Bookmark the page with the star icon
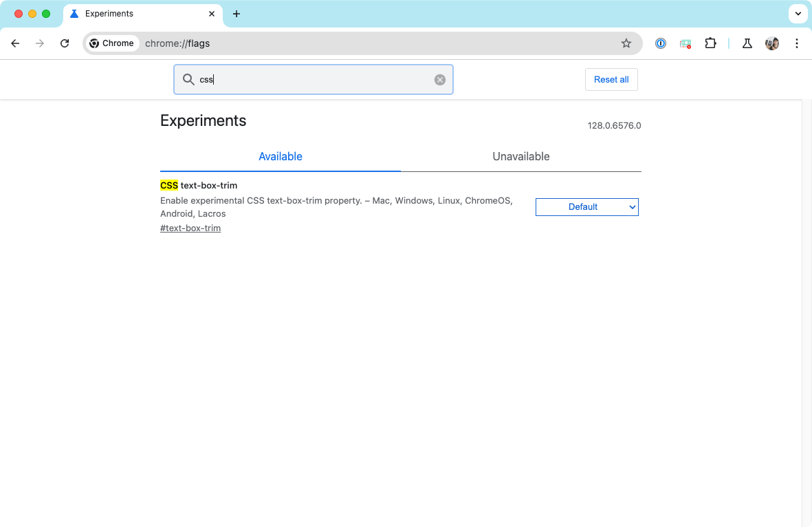 (x=626, y=43)
